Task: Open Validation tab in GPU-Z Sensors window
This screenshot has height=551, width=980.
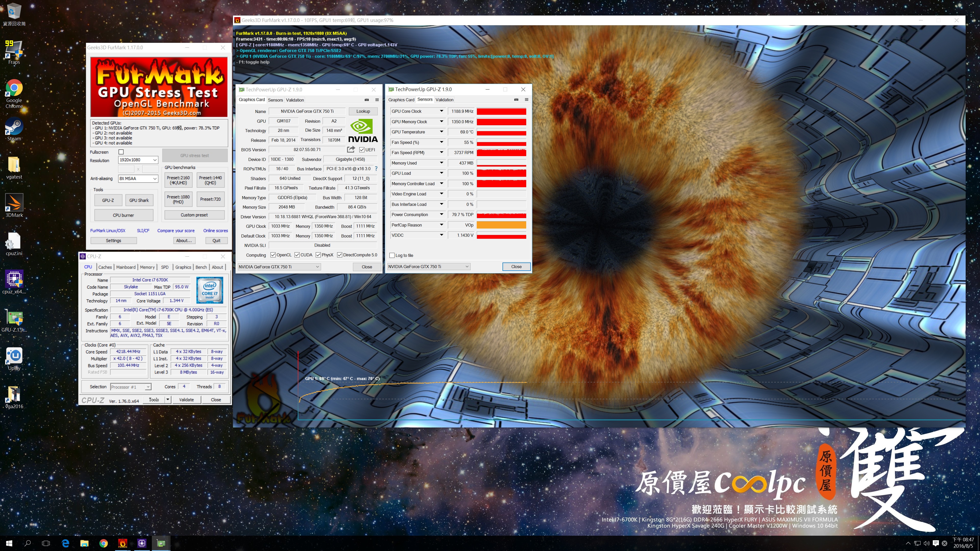Action: pyautogui.click(x=444, y=100)
